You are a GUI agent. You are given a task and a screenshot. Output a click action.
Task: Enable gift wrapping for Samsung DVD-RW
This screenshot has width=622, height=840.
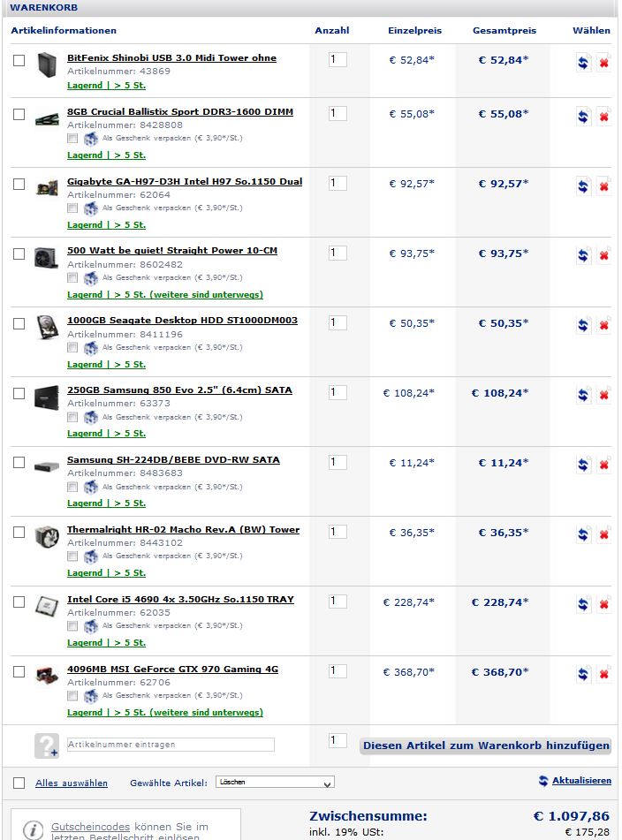point(73,488)
